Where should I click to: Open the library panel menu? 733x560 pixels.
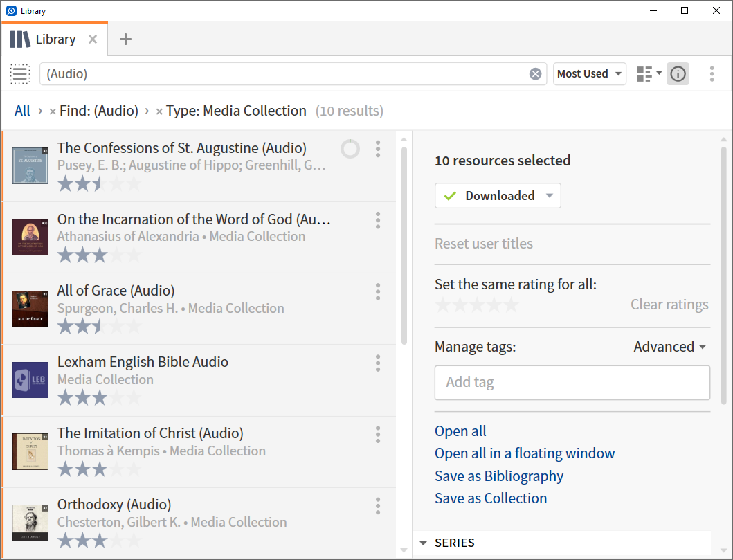[712, 74]
